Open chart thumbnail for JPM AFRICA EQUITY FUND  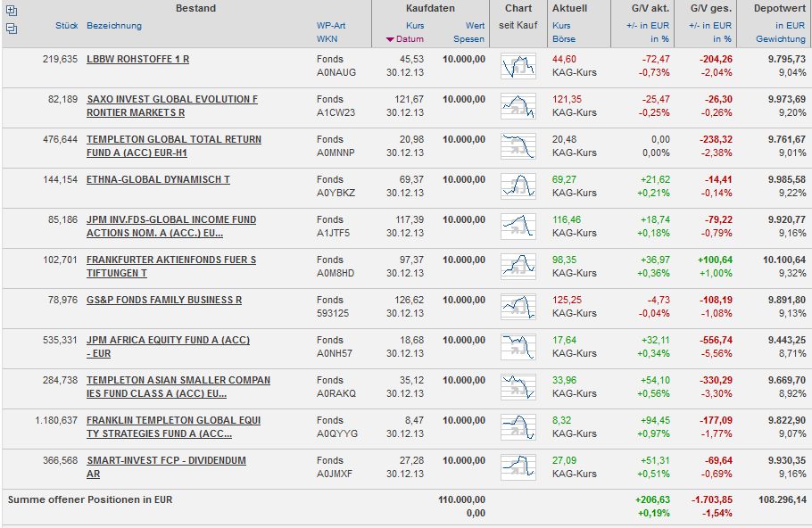tap(518, 347)
